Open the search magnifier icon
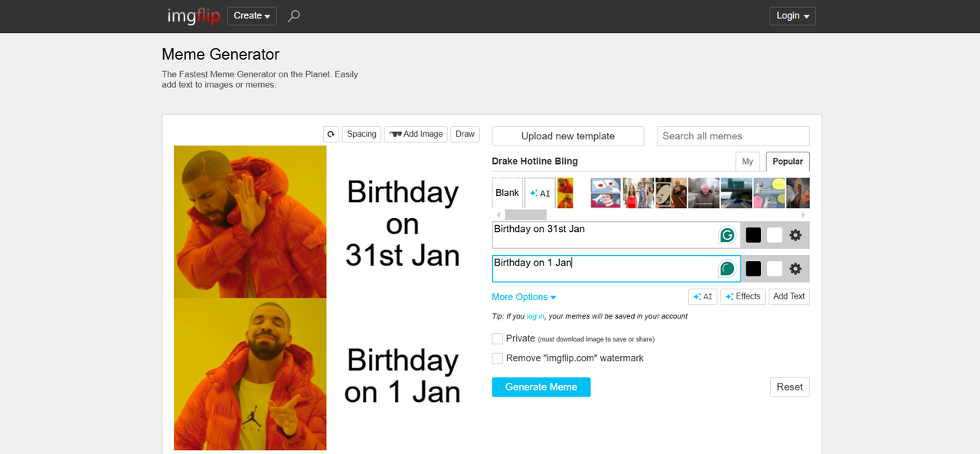Screen dimensions: 980x454 pyautogui.click(x=293, y=16)
